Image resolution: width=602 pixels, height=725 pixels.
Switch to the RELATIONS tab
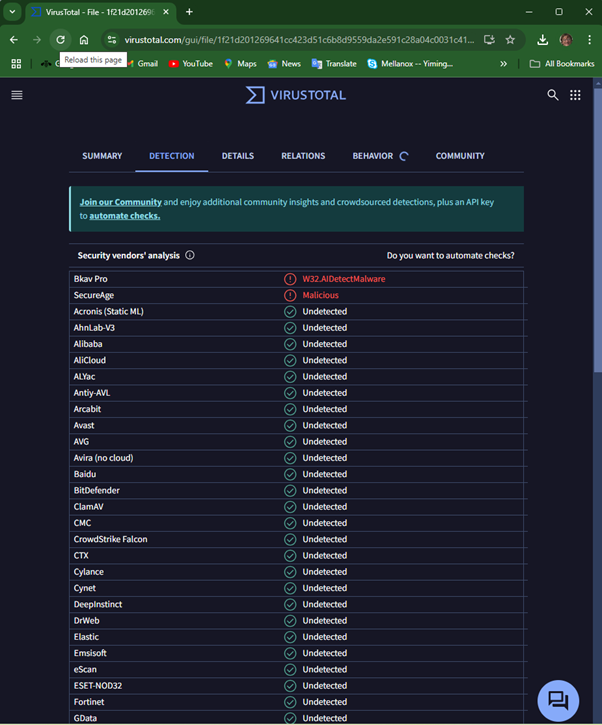303,156
